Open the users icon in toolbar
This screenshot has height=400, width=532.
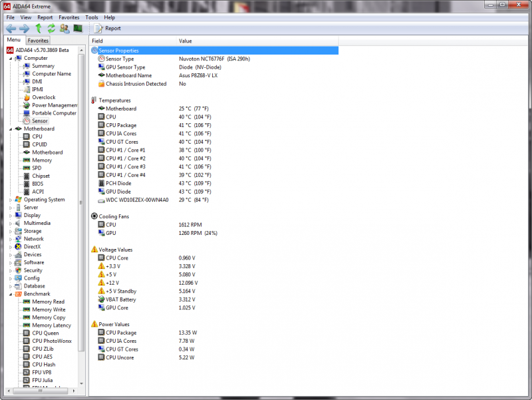tap(65, 29)
